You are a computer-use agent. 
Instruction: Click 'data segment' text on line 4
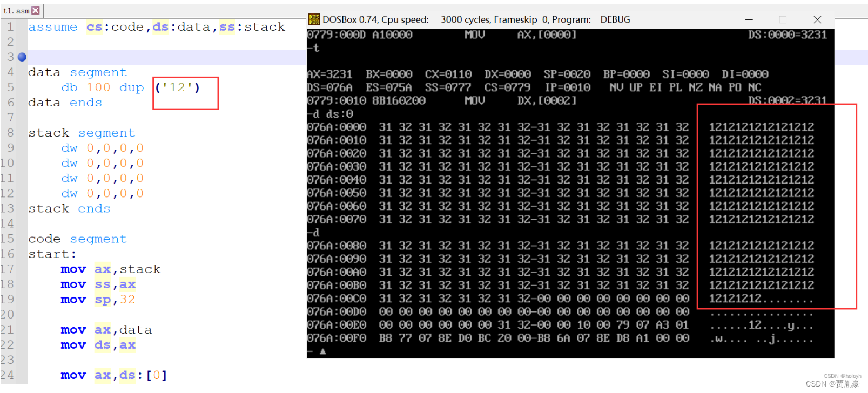(x=77, y=72)
